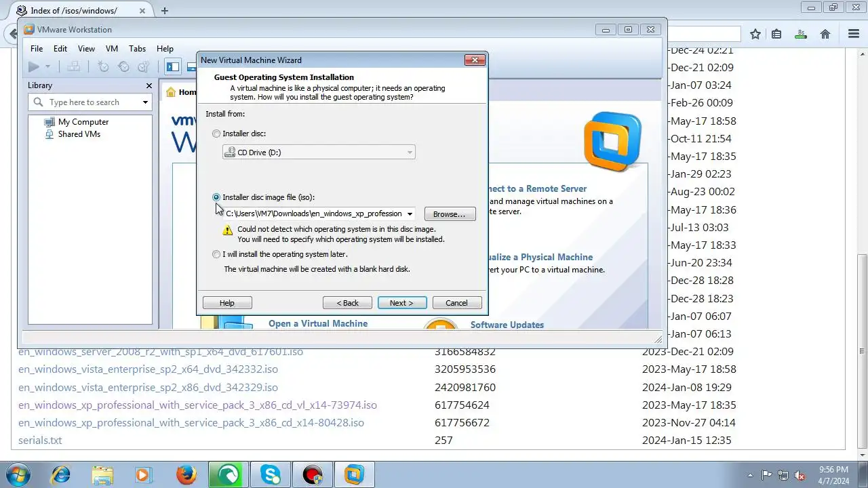Click the VMware Workstation logo icon on Home
Screen dimensions: 868x488
pyautogui.click(x=612, y=142)
